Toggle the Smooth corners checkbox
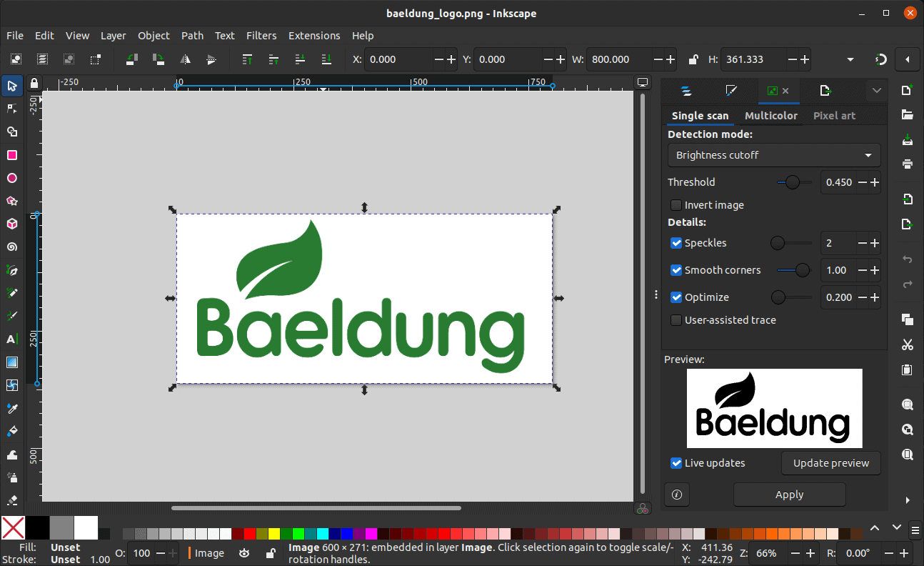Viewport: 924px width, 566px height. click(676, 270)
